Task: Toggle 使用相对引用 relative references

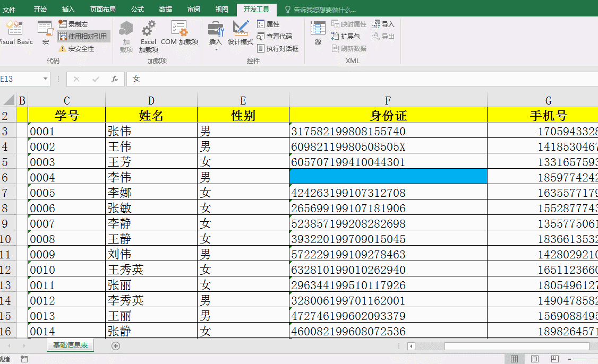Action: [x=83, y=37]
